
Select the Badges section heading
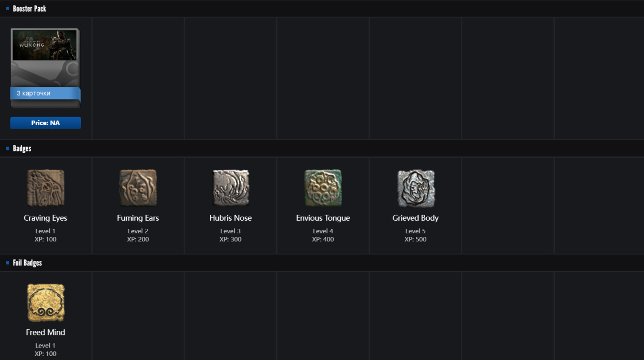pos(22,148)
